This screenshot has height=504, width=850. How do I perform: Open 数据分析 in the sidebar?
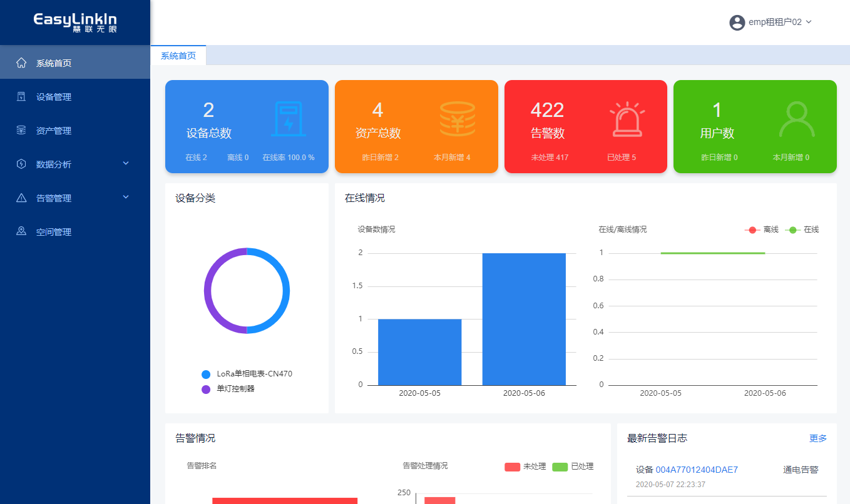[75, 164]
